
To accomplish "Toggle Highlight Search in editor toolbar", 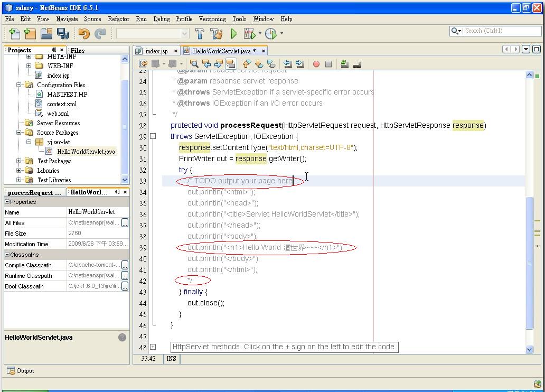I will tap(230, 63).
